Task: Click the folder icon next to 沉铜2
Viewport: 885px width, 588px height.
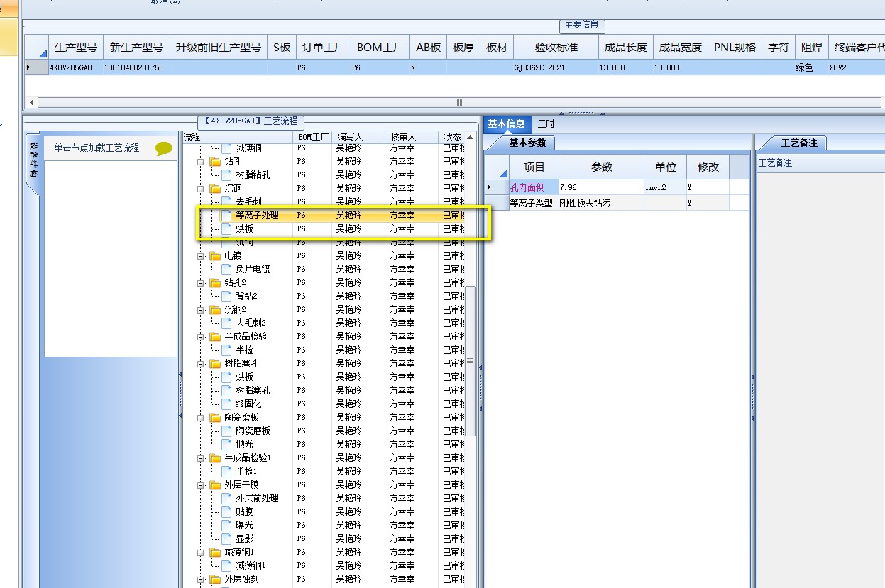Action: point(216,309)
